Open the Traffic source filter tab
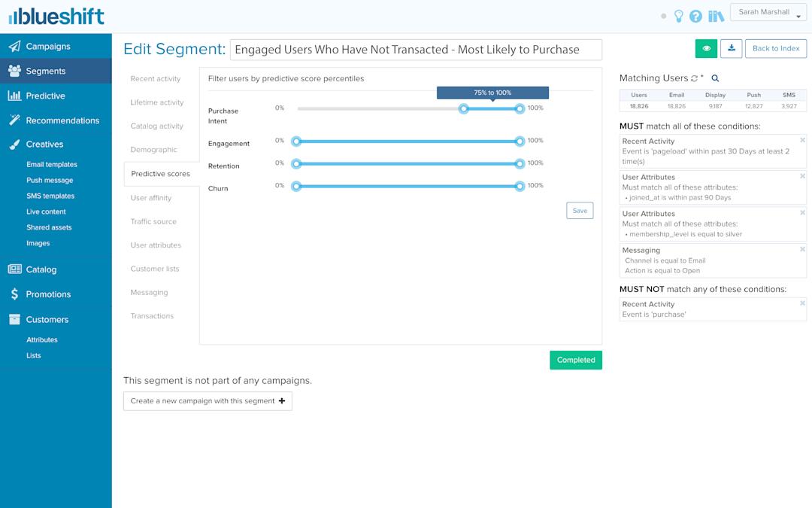This screenshot has width=812, height=508. (x=153, y=221)
